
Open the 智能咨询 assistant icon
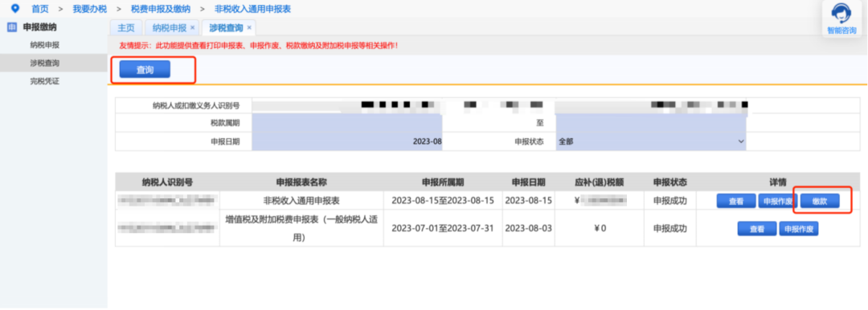tap(841, 18)
